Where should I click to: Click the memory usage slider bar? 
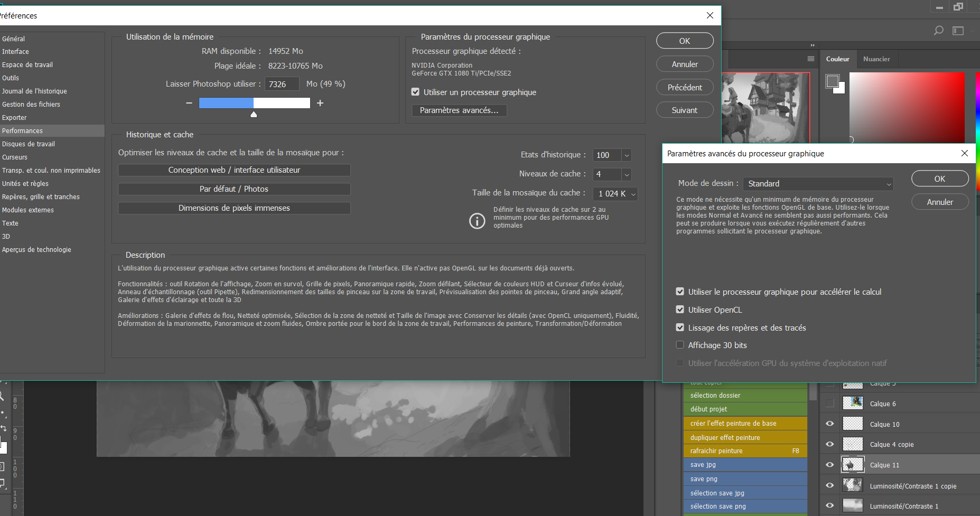254,103
